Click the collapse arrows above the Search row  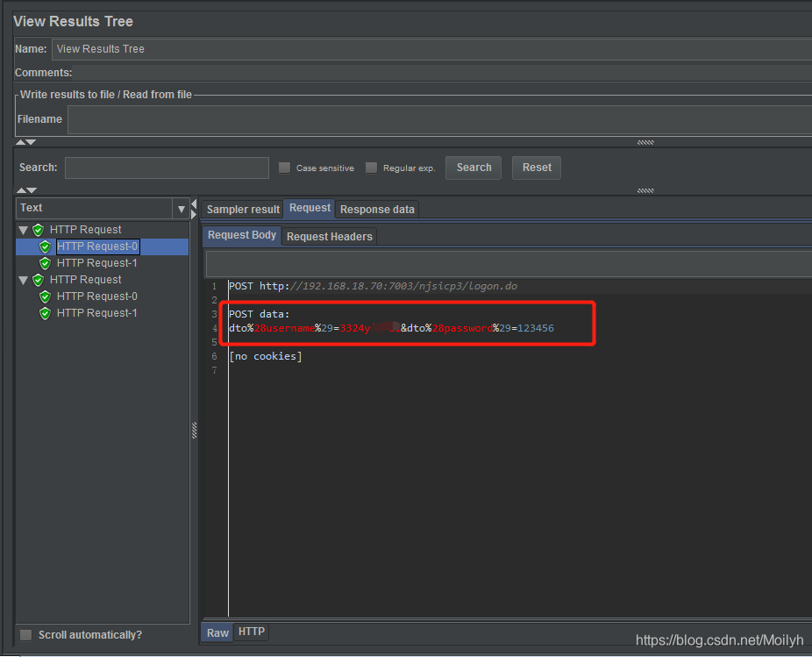(26, 142)
